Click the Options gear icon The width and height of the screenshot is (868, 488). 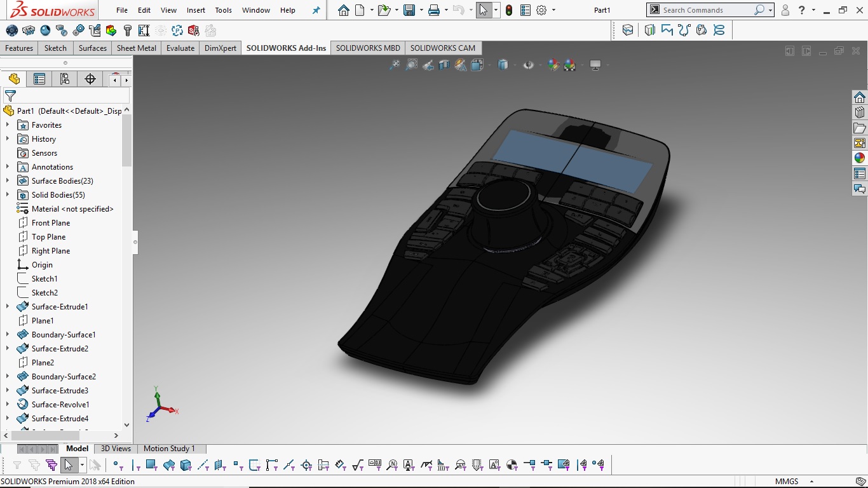click(x=541, y=10)
